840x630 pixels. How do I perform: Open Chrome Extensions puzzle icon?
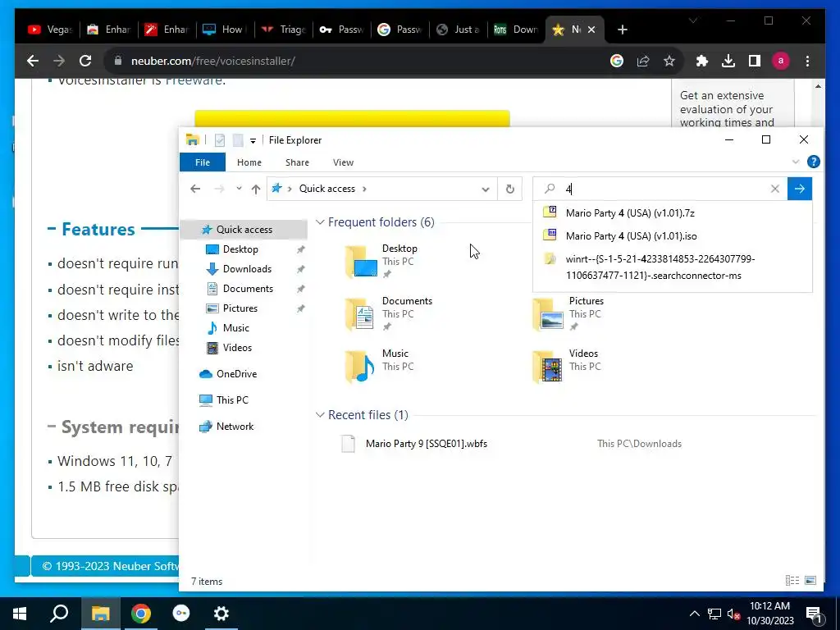tap(702, 61)
